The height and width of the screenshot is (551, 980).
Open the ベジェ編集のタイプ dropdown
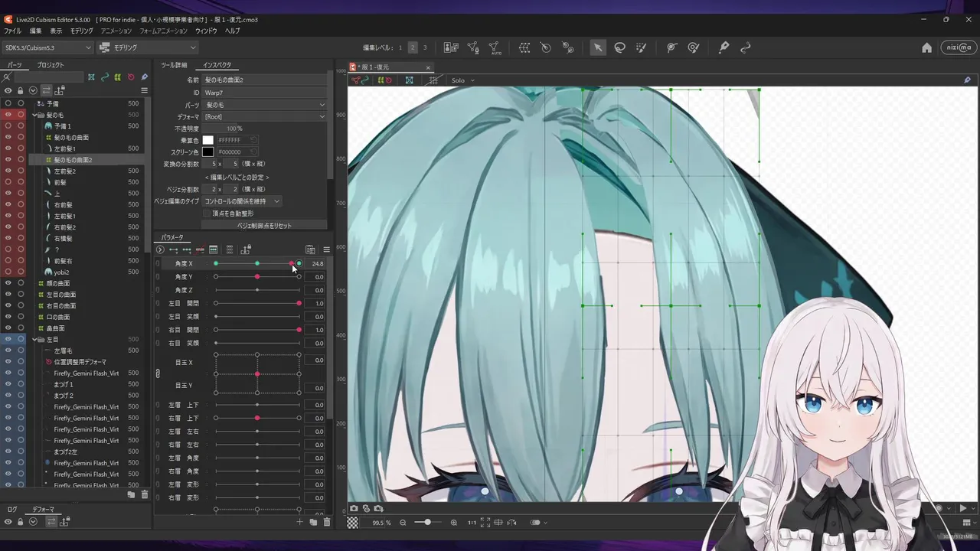point(241,201)
